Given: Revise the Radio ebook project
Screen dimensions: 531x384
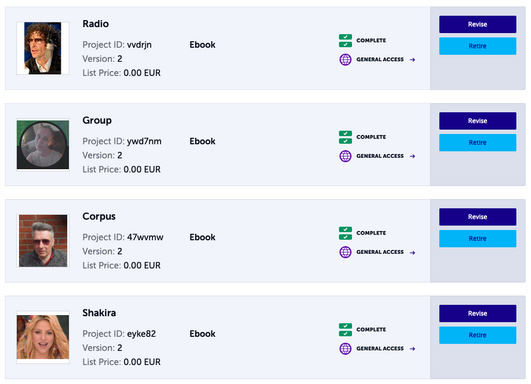Looking at the screenshot, I should click(x=477, y=24).
